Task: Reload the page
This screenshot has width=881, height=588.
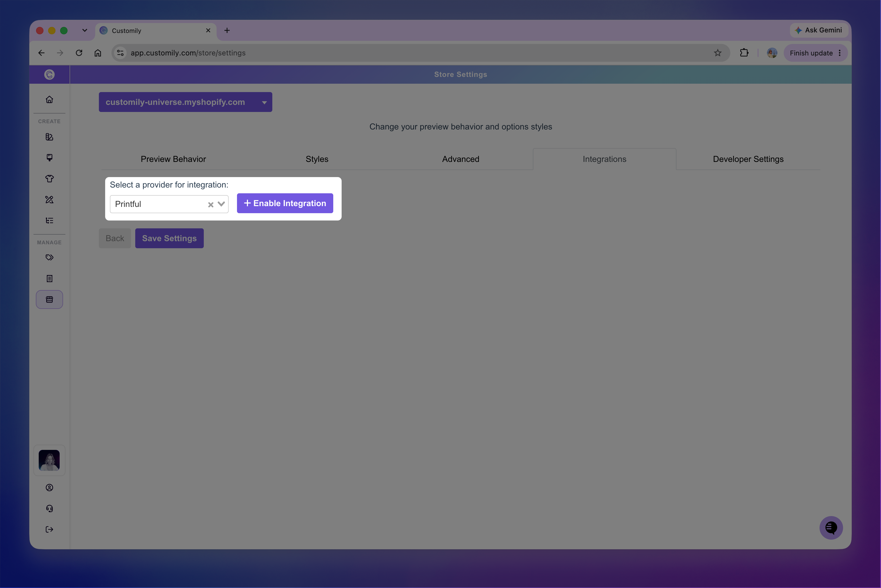Action: tap(79, 53)
